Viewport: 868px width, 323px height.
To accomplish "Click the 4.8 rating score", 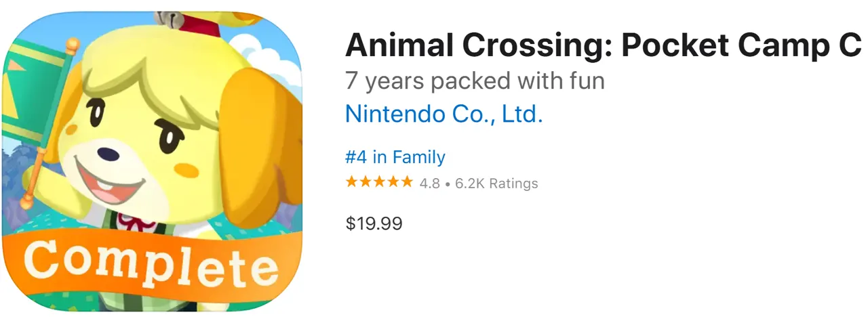I will (429, 183).
